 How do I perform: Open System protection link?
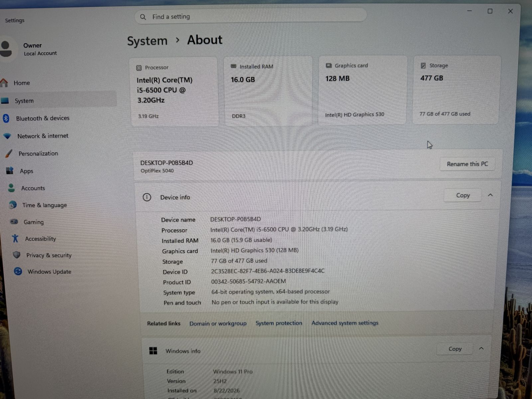click(279, 323)
